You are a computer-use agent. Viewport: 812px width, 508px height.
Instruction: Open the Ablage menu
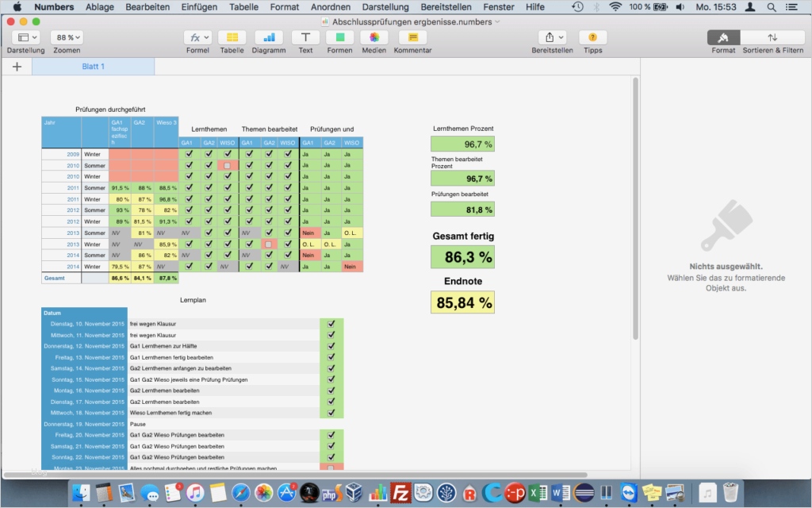[99, 7]
